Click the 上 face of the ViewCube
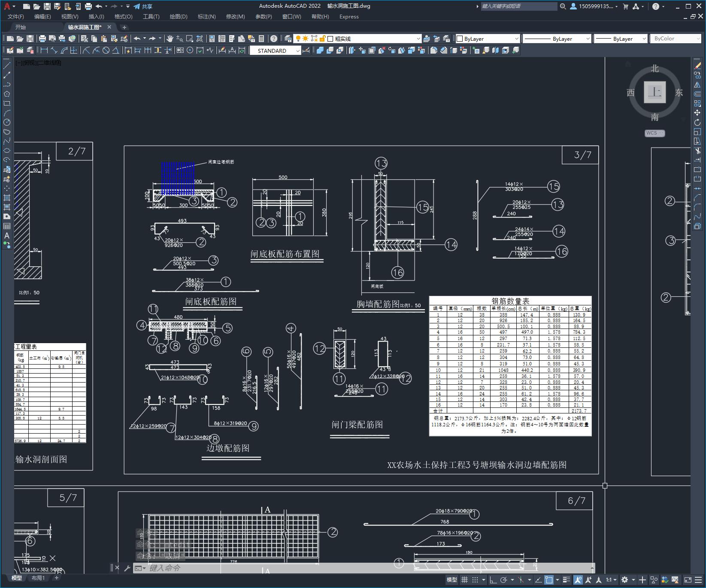This screenshot has width=706, height=588. 654,92
